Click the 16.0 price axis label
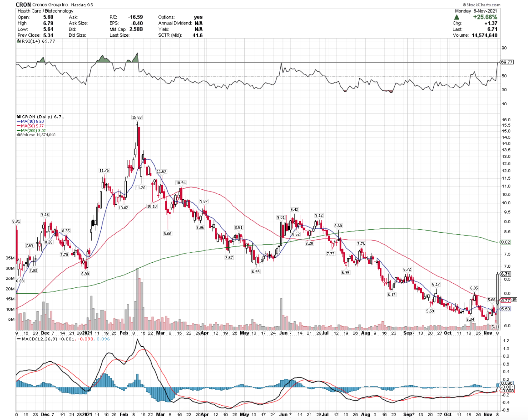Screen dimensions: 528x420 point(506,120)
